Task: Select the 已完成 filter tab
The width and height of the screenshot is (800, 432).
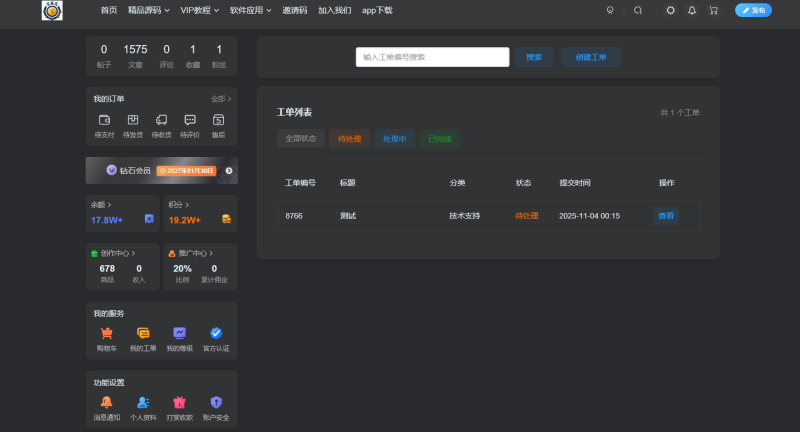Action: (439, 139)
